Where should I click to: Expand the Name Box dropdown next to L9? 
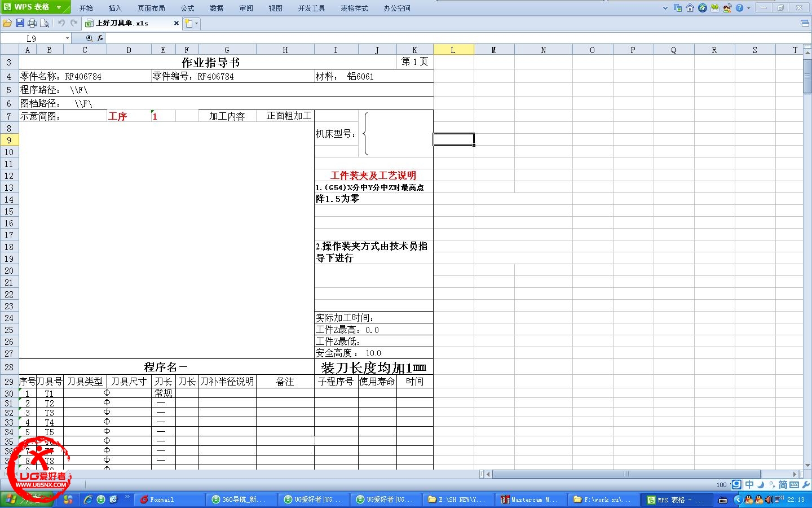(67, 38)
